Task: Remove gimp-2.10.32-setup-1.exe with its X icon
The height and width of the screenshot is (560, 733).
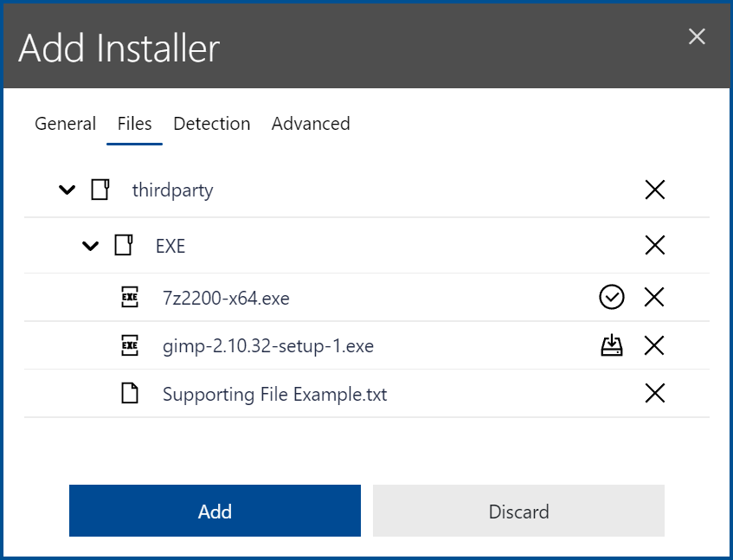Action: (x=654, y=345)
